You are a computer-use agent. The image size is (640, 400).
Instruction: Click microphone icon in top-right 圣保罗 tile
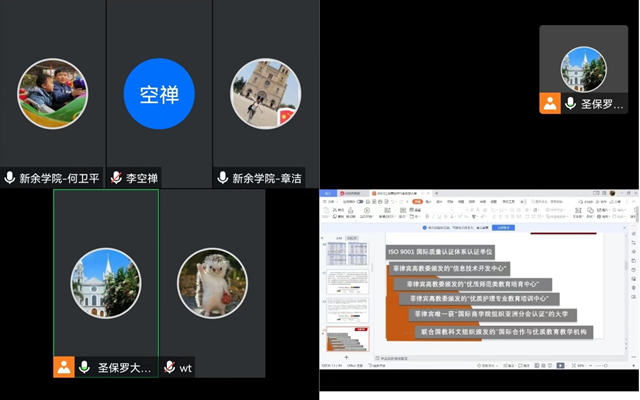[571, 103]
